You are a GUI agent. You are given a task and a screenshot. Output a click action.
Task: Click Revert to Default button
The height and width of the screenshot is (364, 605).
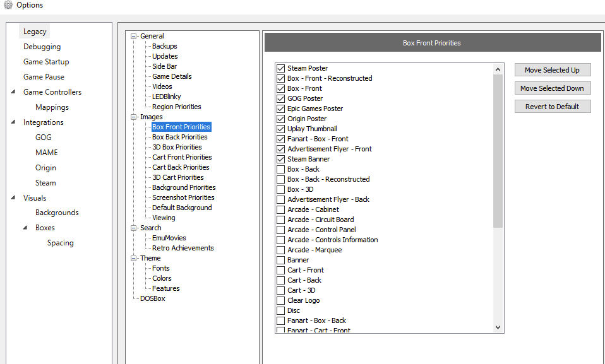[553, 107]
